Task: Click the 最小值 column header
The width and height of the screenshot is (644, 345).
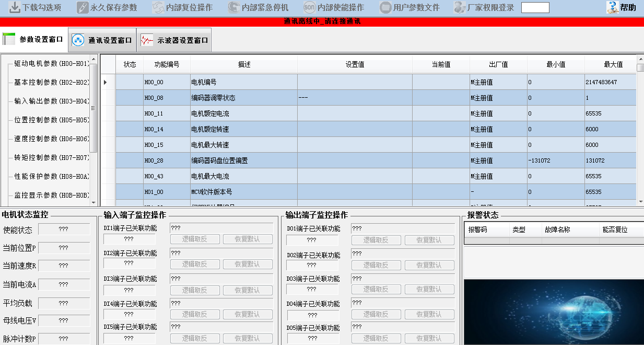Action: pos(556,65)
